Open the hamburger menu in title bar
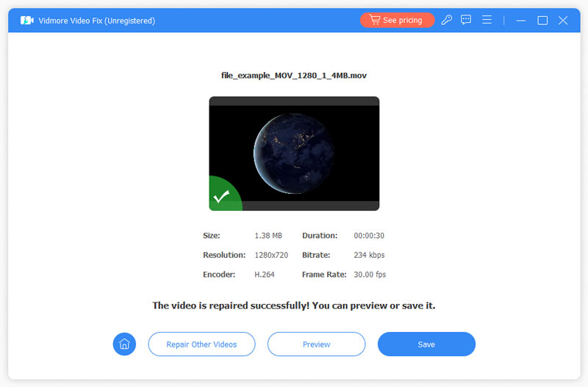 pyautogui.click(x=487, y=21)
